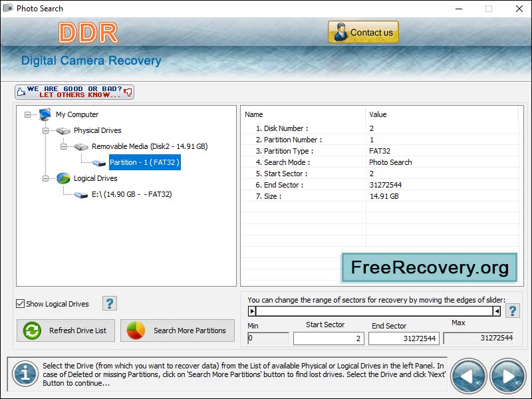Collapse the My Computer tree node

pyautogui.click(x=27, y=114)
